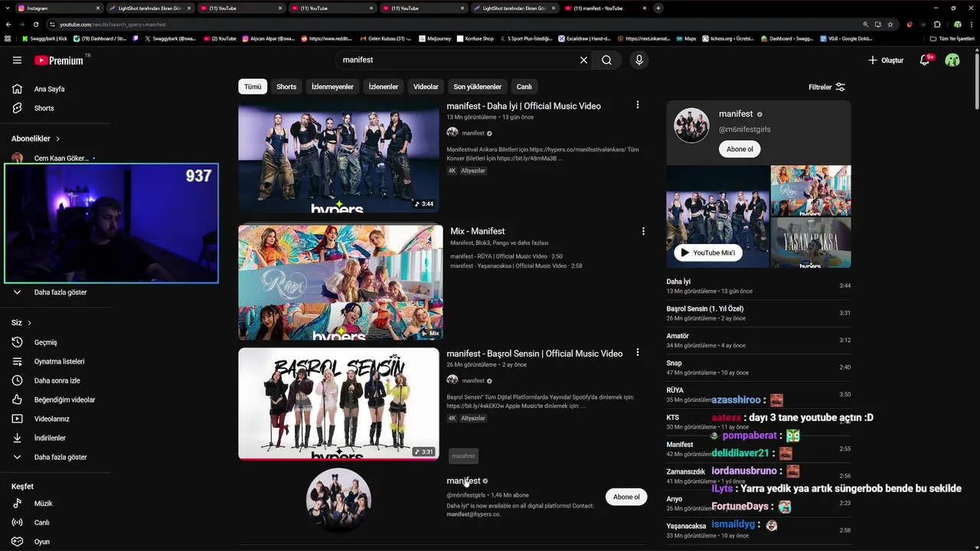Select the Shorts filter chip
Image resolution: width=980 pixels, height=551 pixels.
click(286, 86)
